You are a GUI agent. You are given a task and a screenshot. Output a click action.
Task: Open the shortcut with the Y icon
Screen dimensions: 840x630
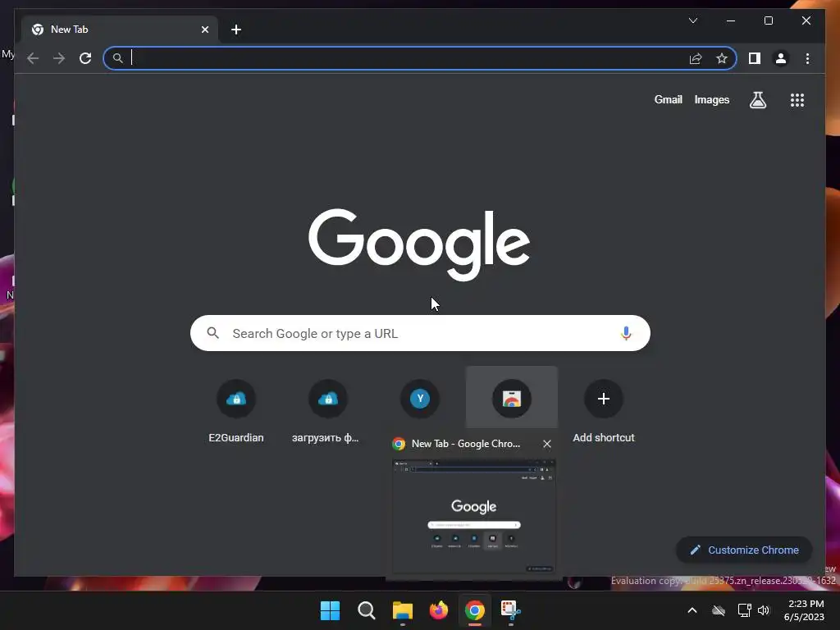tap(420, 399)
